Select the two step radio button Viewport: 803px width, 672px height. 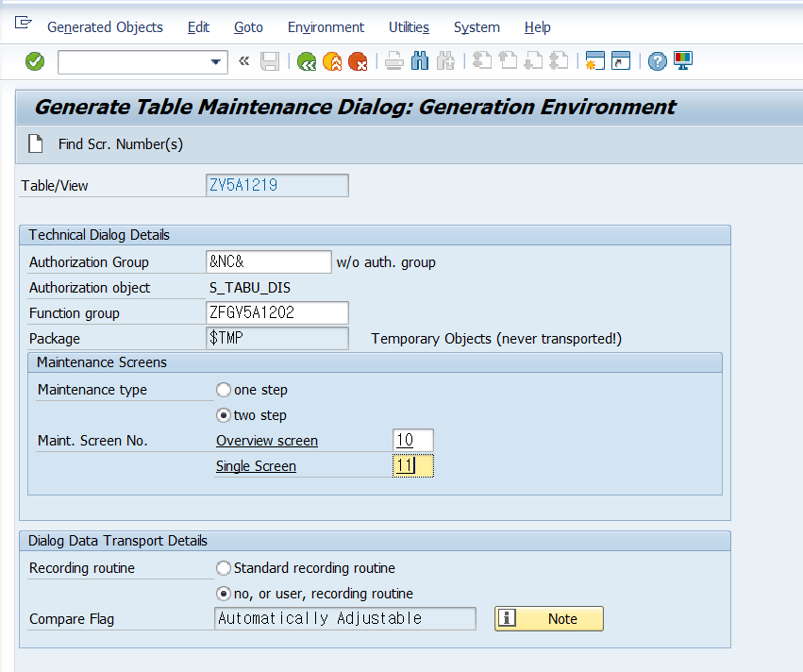tap(224, 415)
